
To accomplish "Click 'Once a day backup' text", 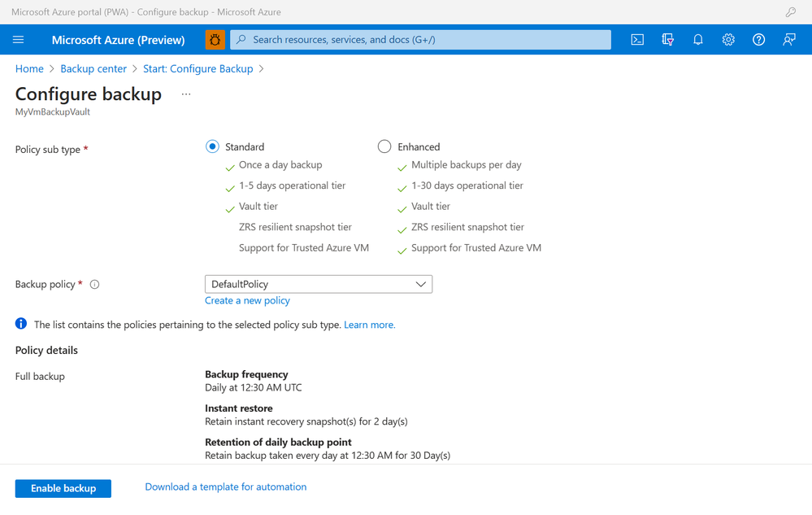I will (x=280, y=165).
